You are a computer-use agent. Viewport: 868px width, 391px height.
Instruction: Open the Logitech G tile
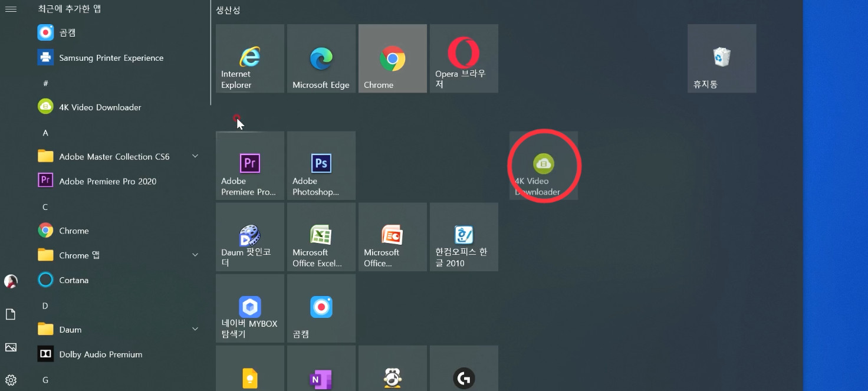pos(464,369)
